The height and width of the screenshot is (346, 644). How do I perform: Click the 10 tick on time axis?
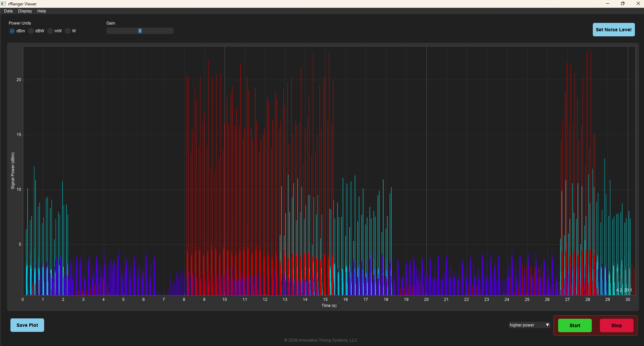[x=225, y=300]
